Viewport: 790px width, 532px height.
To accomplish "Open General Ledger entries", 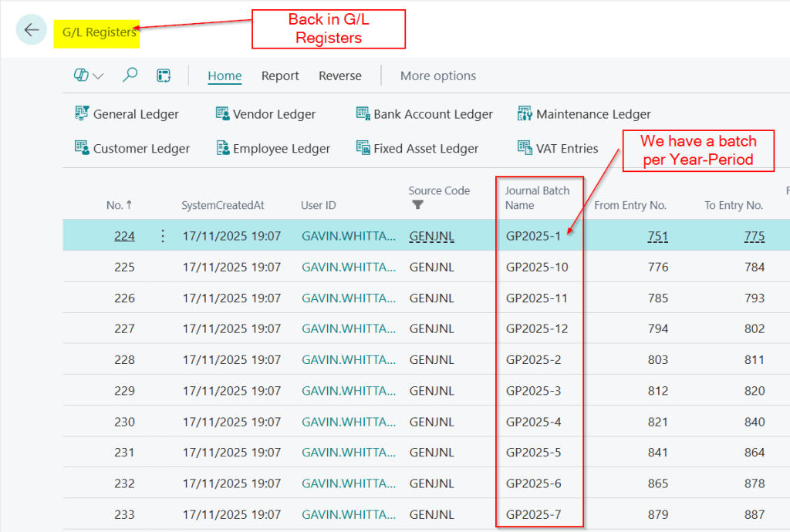I will tap(127, 114).
